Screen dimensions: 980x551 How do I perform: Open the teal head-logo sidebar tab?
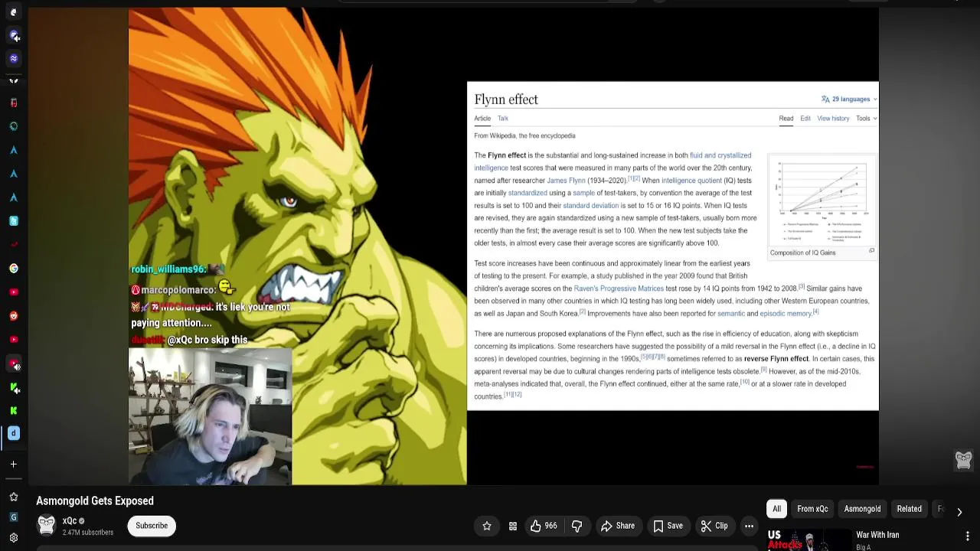13,126
